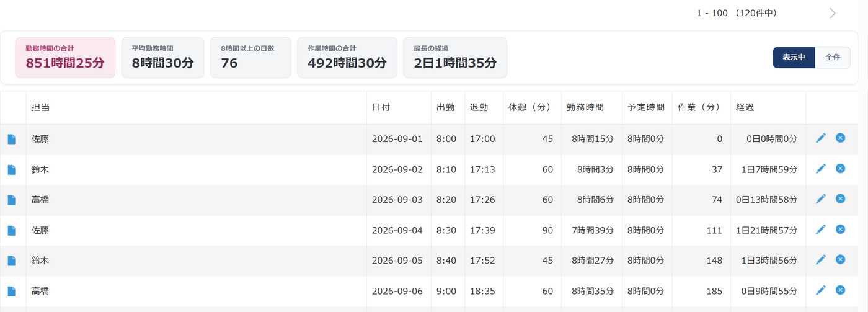The height and width of the screenshot is (312, 868).
Task: Select the 作業時間の合計 summary card
Action: coord(347,58)
